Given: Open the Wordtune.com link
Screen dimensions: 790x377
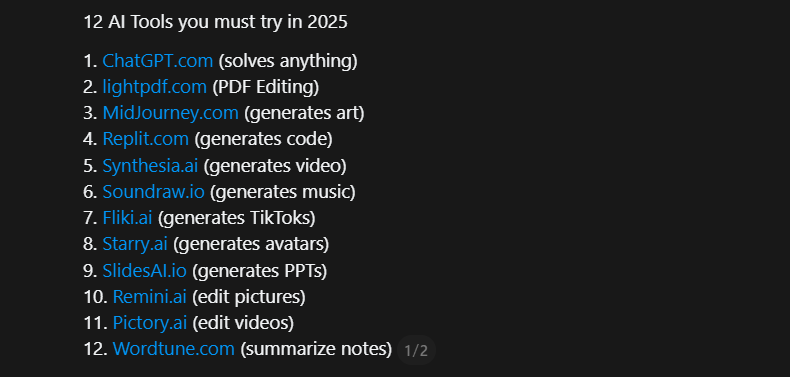Looking at the screenshot, I should tap(174, 349).
